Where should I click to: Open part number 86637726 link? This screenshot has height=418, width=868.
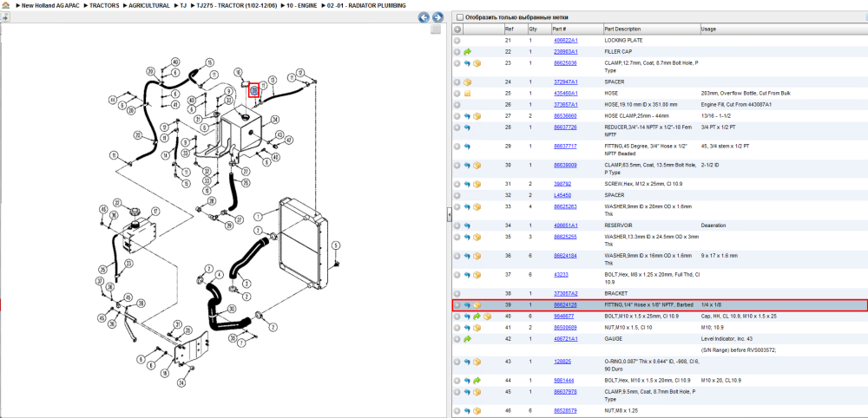click(x=565, y=127)
